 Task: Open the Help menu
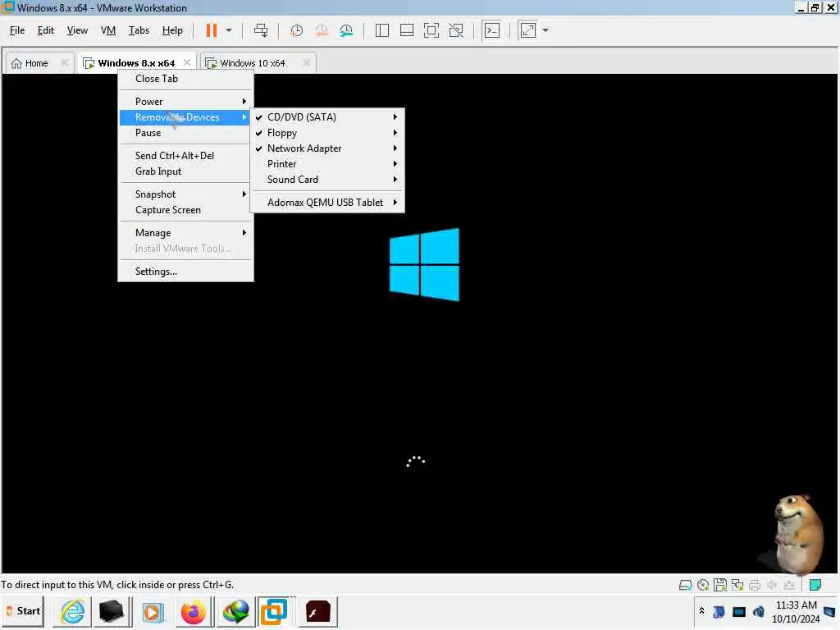pos(172,30)
